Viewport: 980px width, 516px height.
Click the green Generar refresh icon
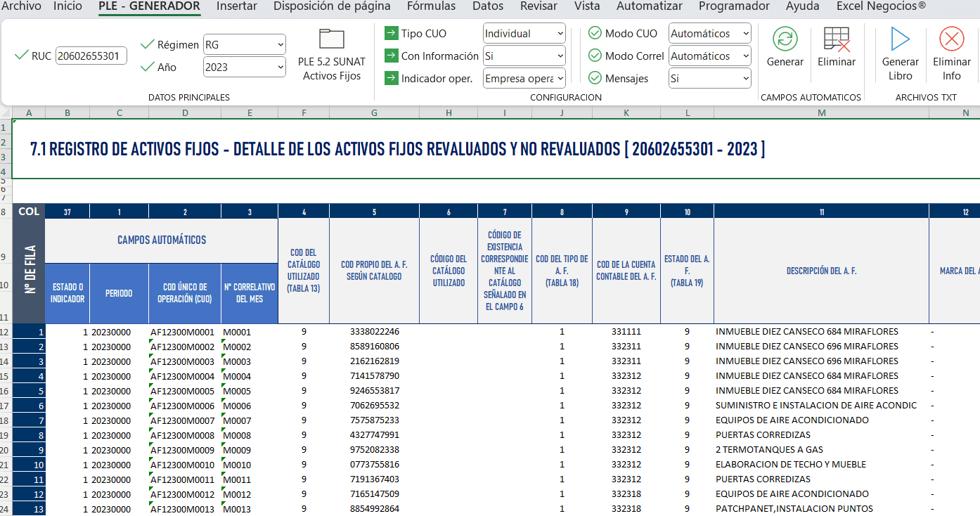(785, 39)
